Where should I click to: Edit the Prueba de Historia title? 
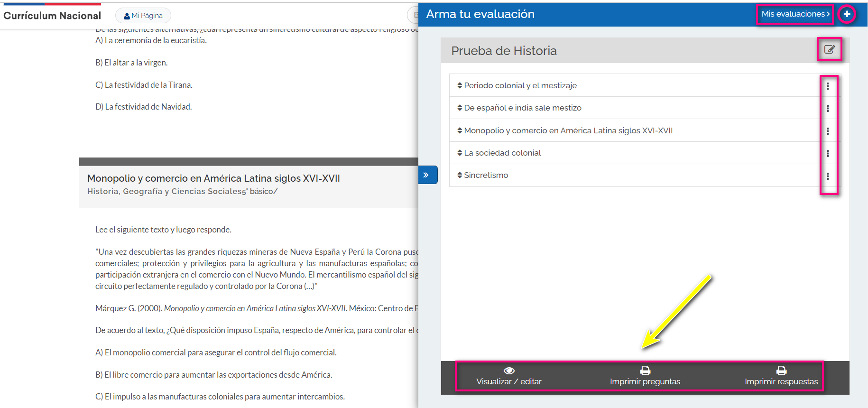[829, 49]
